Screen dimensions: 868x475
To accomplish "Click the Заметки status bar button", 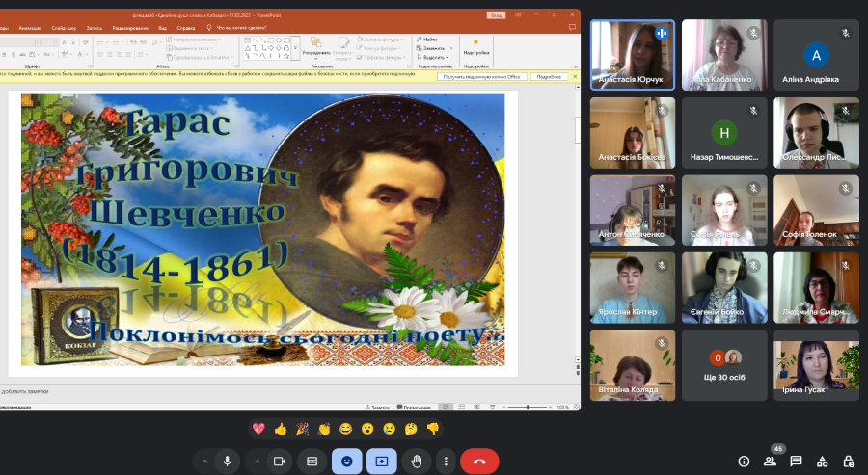I will pyautogui.click(x=377, y=407).
